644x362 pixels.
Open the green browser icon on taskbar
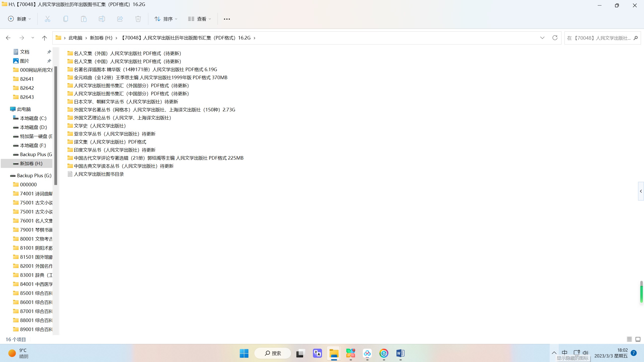click(x=384, y=353)
